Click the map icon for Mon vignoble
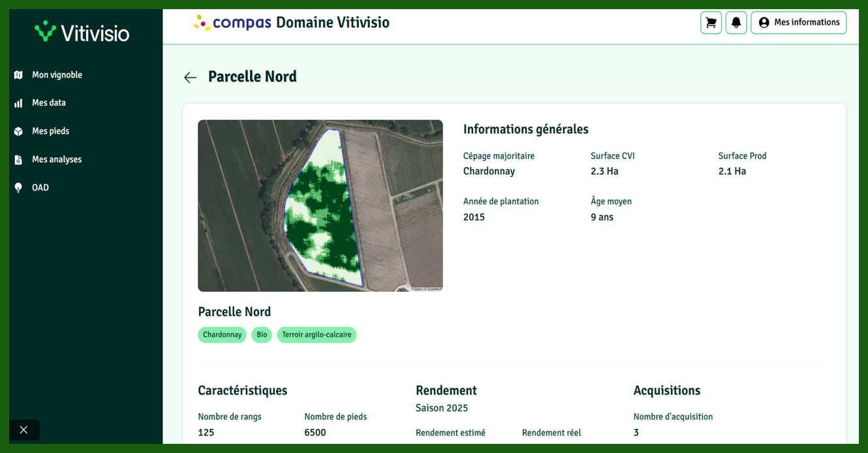Image resolution: width=868 pixels, height=453 pixels. (18, 75)
